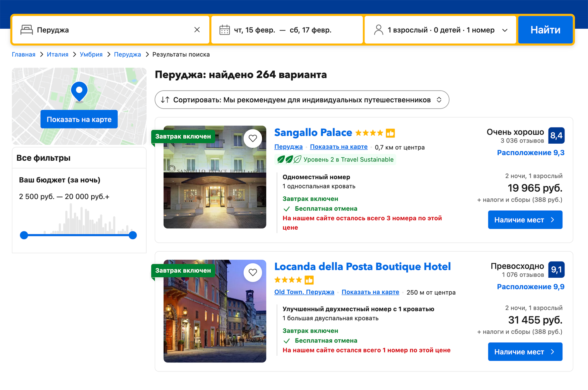Click the 31 455 руб. price
588x390 pixels.
click(x=535, y=320)
